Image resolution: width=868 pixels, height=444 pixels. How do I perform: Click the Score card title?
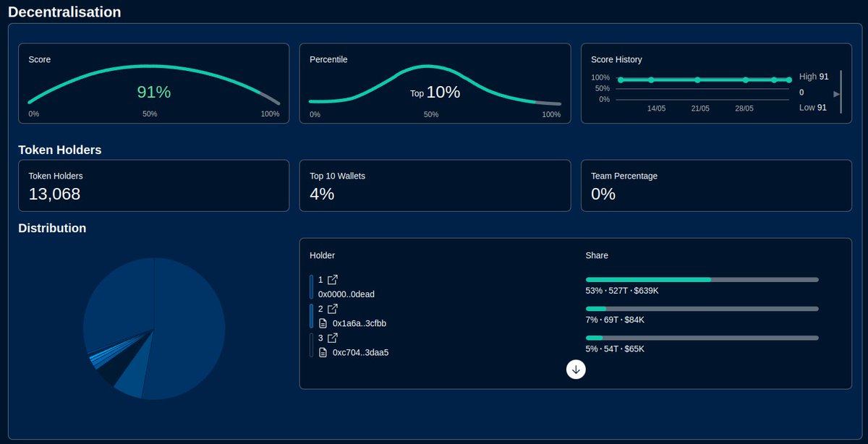coord(40,59)
